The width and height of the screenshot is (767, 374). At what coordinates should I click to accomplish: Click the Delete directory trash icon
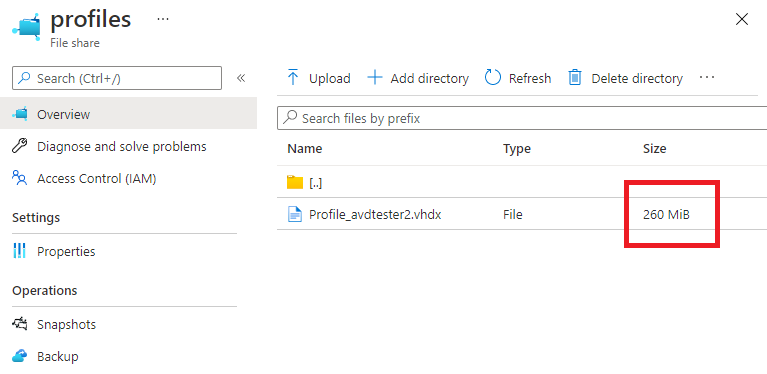[x=575, y=78]
